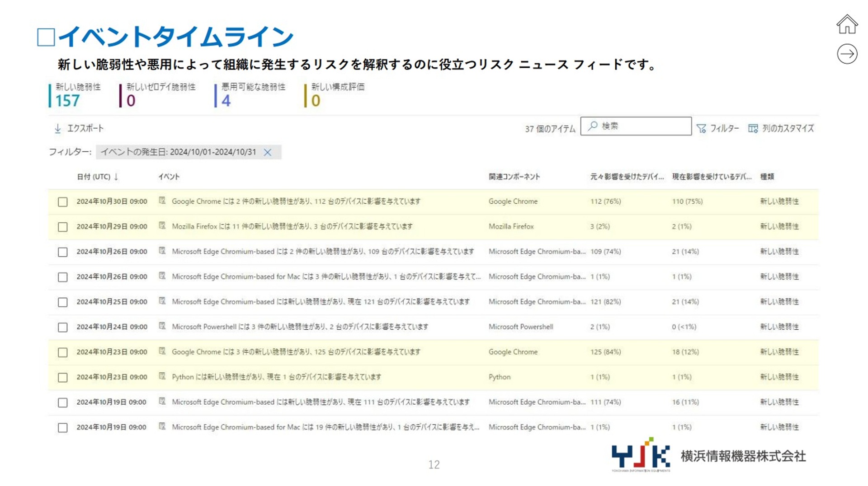The height and width of the screenshot is (486, 868).
Task: Sort by 元々影響を受けたデバイス column header
Action: pyautogui.click(x=627, y=177)
